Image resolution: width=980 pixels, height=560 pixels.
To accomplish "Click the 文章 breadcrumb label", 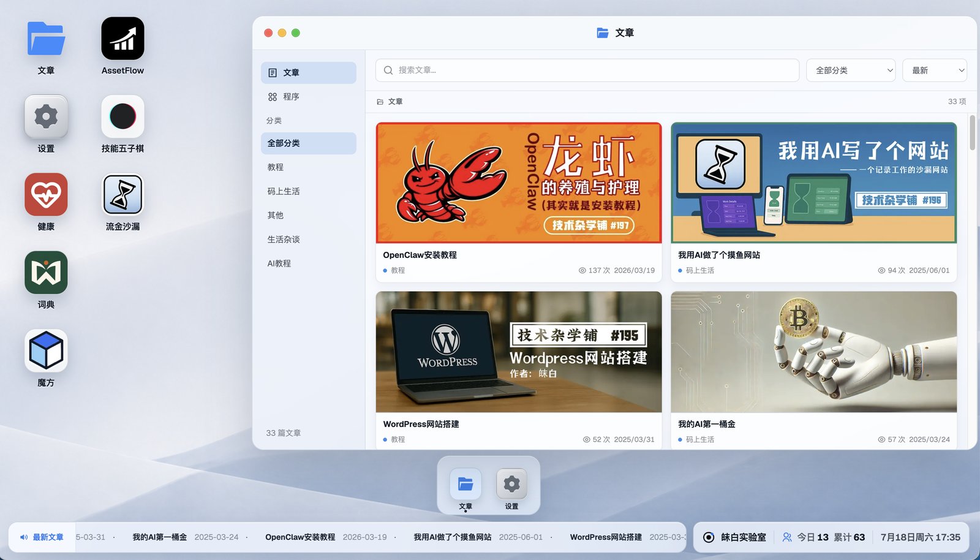I will 396,102.
